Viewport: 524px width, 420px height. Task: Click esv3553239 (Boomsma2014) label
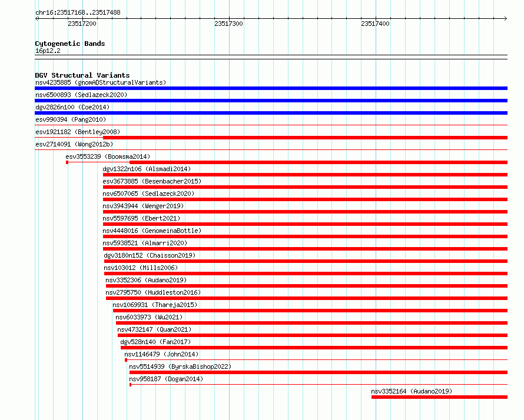[x=108, y=156]
